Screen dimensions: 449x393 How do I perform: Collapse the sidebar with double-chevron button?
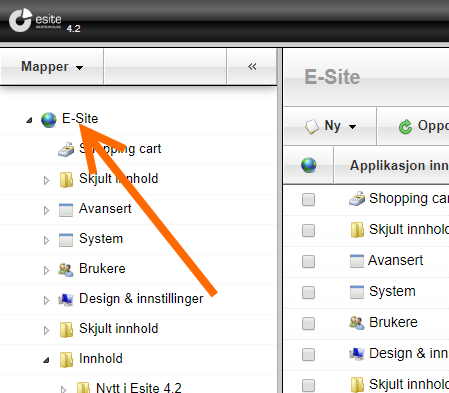click(252, 67)
